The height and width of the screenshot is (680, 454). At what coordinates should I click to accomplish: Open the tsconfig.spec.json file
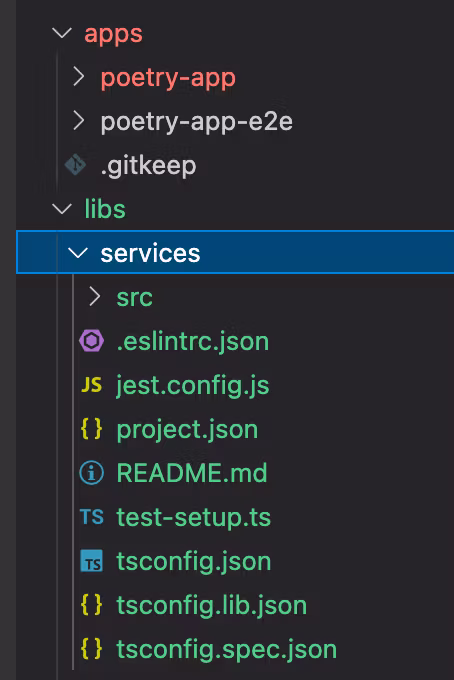pyautogui.click(x=226, y=649)
